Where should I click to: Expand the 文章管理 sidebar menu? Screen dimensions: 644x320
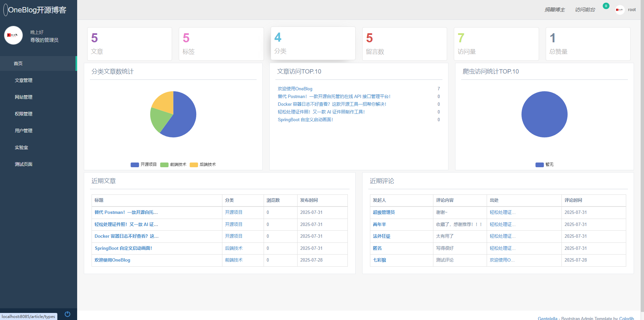click(x=23, y=80)
